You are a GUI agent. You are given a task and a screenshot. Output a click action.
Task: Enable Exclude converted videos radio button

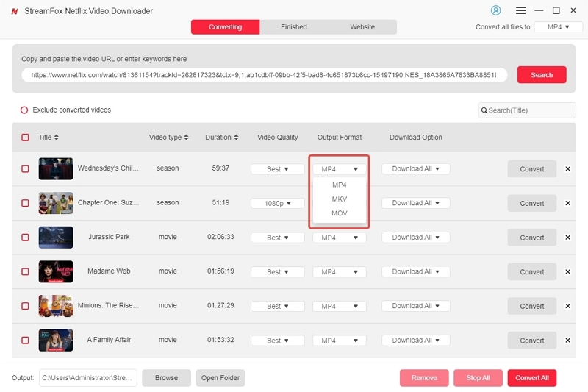[x=24, y=110]
